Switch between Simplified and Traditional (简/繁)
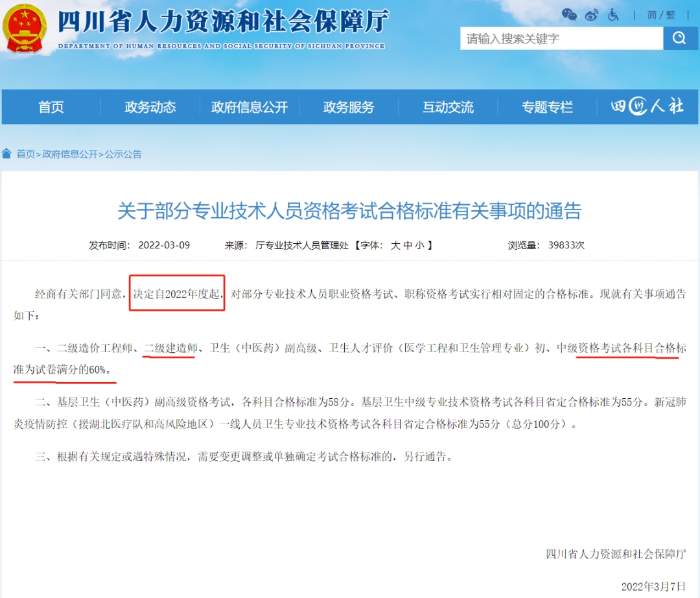Viewport: 700px width, 598px height. (661, 14)
